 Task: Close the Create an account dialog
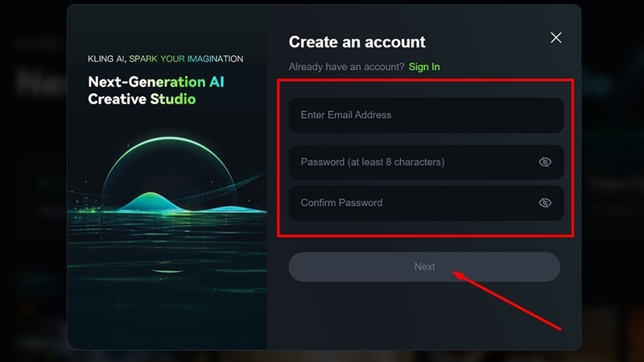555,38
